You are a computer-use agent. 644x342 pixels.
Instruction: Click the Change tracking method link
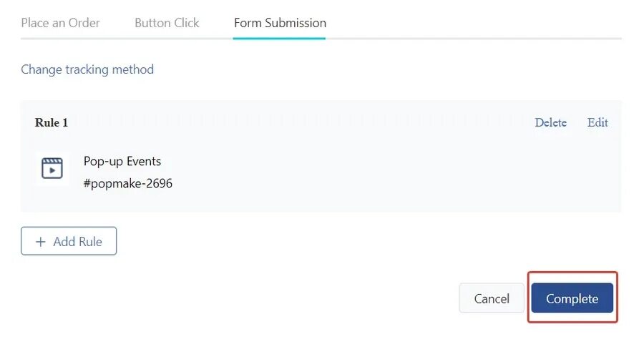tap(87, 69)
